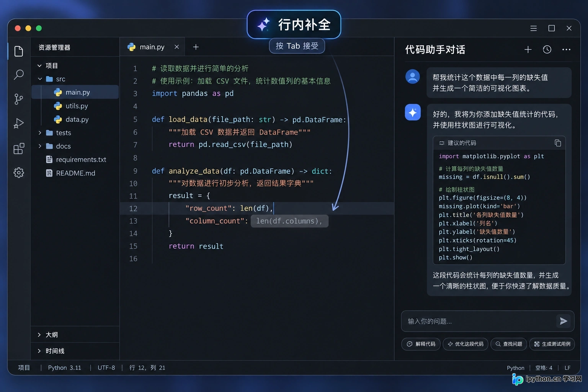Open the Search magnifier in activity bar

click(19, 75)
